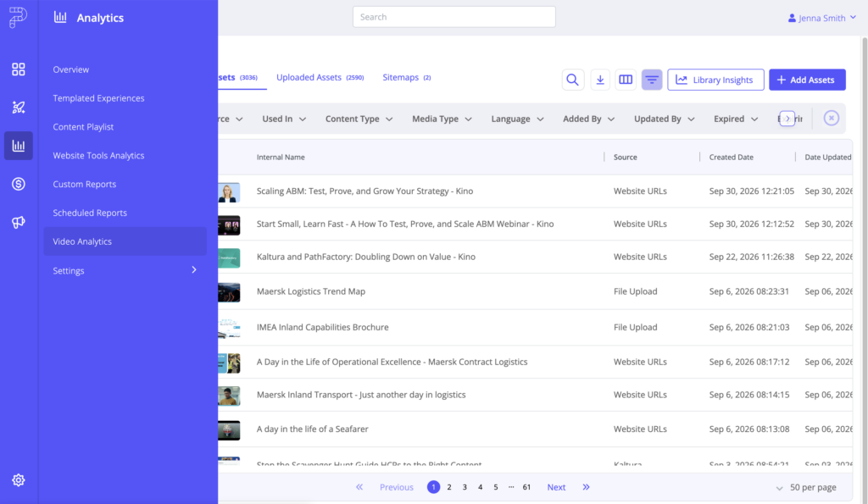Screen dimensions: 868x504
Task: Expand the Added By filter
Action: [588, 119]
